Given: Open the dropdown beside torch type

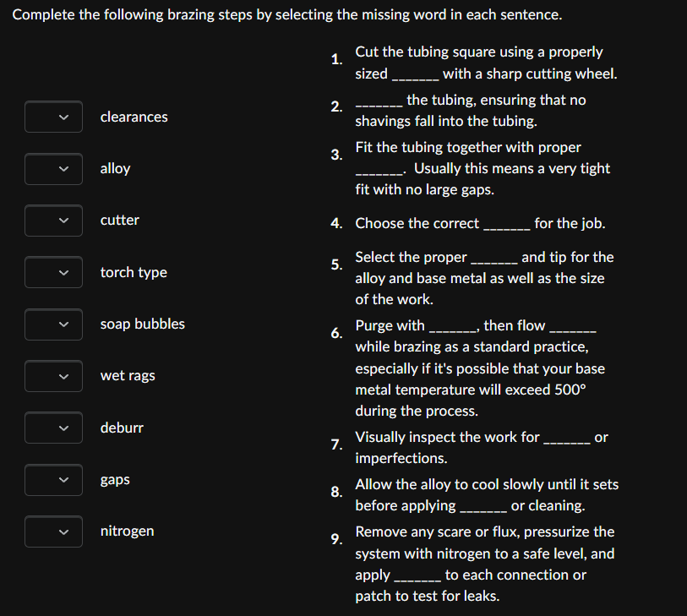Looking at the screenshot, I should point(53,272).
